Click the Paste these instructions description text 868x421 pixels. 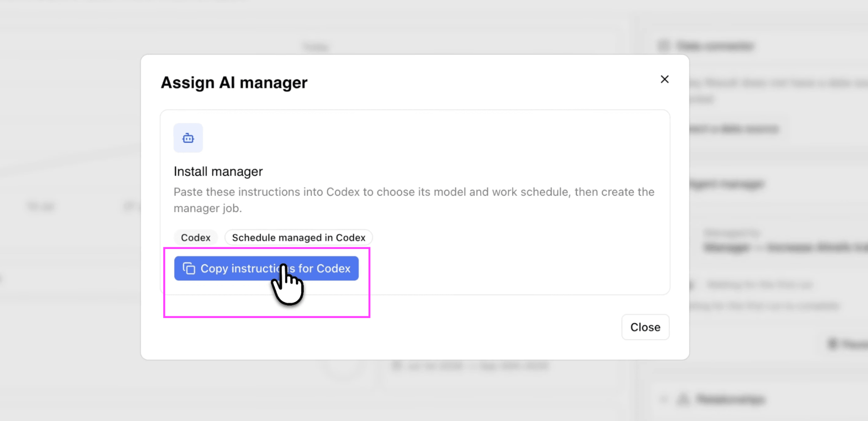pyautogui.click(x=414, y=200)
